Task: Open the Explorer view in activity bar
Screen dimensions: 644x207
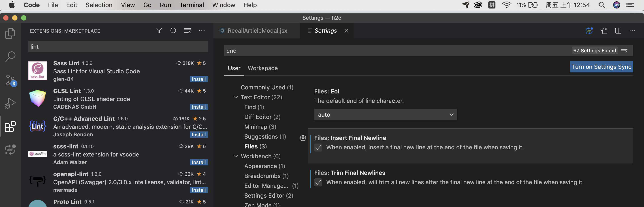Action: point(10,34)
